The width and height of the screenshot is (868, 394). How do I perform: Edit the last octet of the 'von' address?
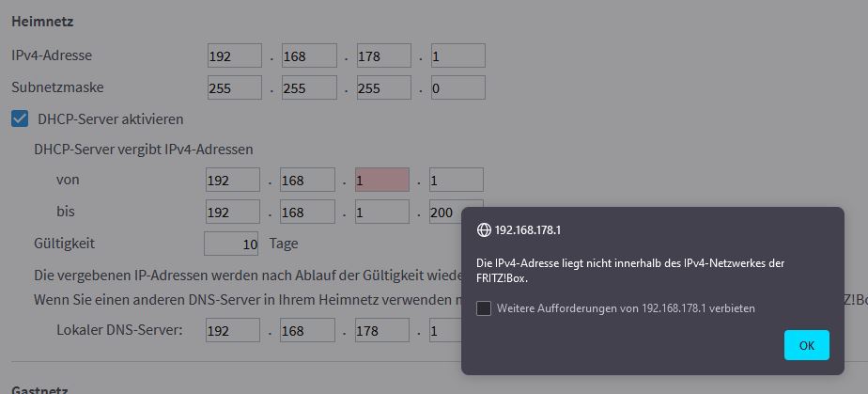tap(457, 180)
